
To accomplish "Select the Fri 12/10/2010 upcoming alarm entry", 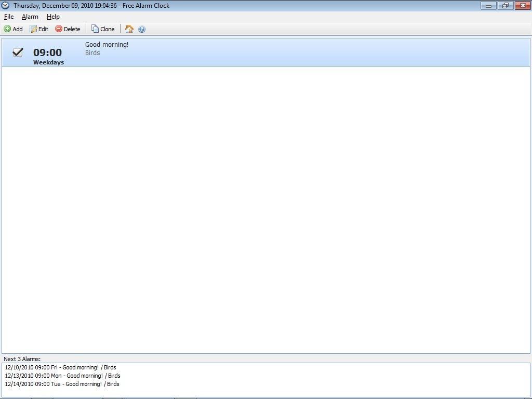I will tap(60, 367).
